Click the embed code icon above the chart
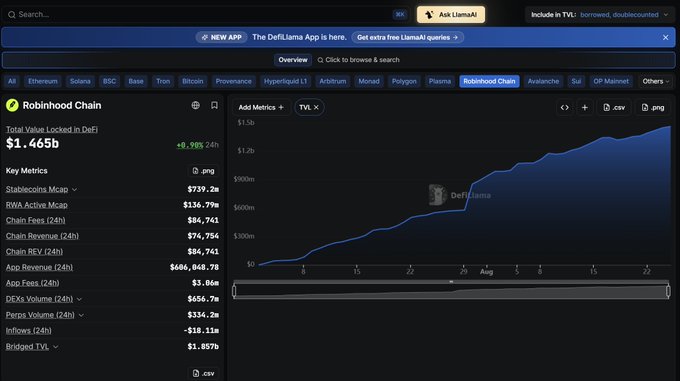The image size is (680, 381). [x=565, y=107]
